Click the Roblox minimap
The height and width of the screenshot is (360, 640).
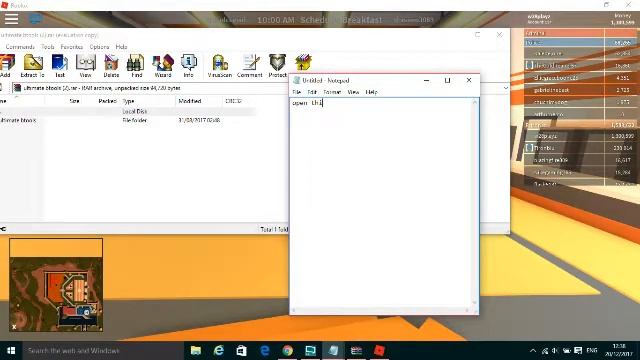[x=56, y=285]
